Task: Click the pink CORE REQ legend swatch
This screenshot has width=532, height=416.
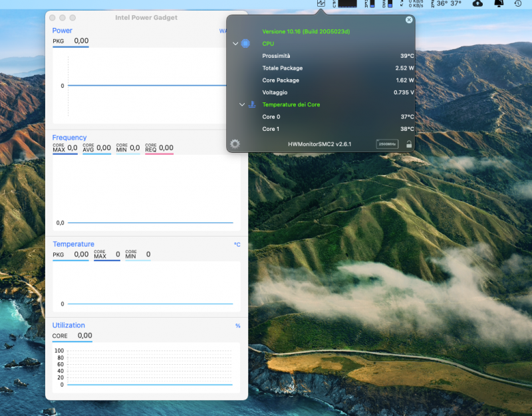Action: pyautogui.click(x=159, y=154)
